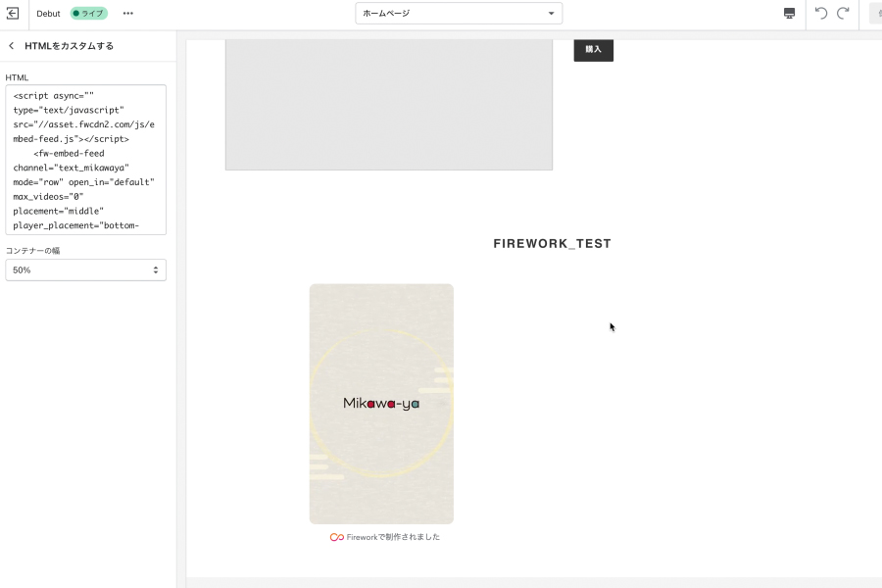Viewport: 882px width, 588px height.
Task: Click the Firework infinity logo icon
Action: 336,537
